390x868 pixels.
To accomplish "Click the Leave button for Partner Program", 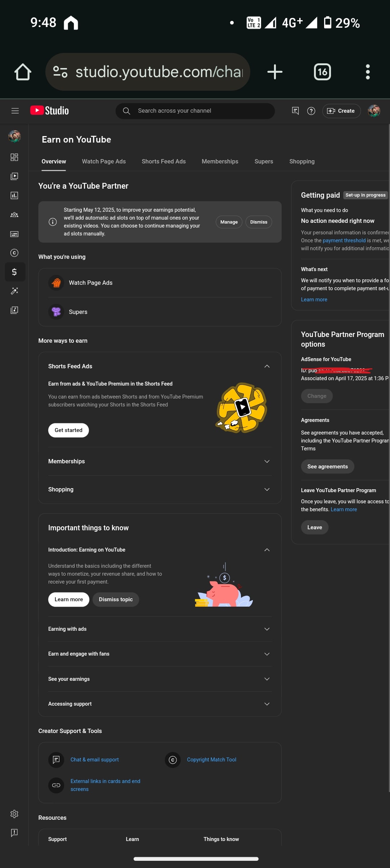I will [x=314, y=527].
